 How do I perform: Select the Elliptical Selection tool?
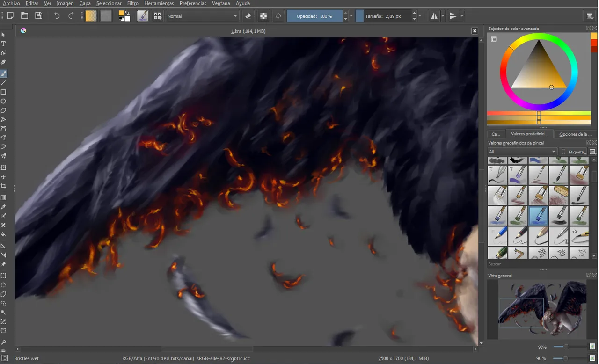click(3, 285)
